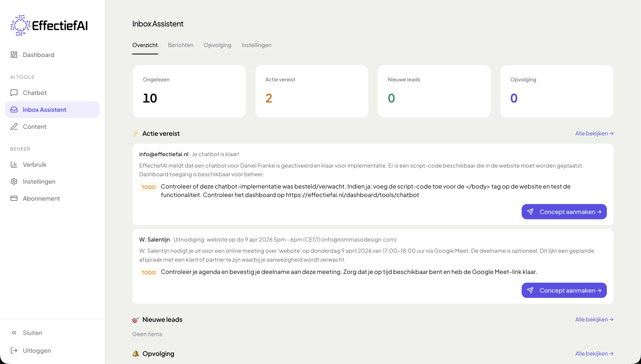Screen dimensions: 641x364
Task: Click the Actie vereist stat card
Action: coord(311,91)
